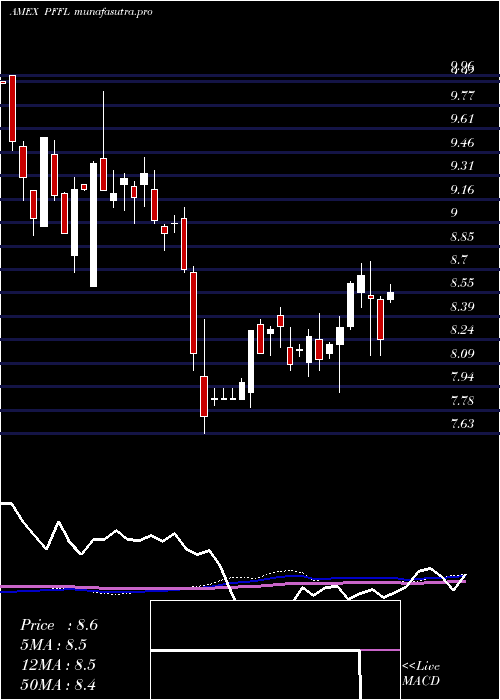
Task: Select the 9.31 price level label
Action: (462, 166)
